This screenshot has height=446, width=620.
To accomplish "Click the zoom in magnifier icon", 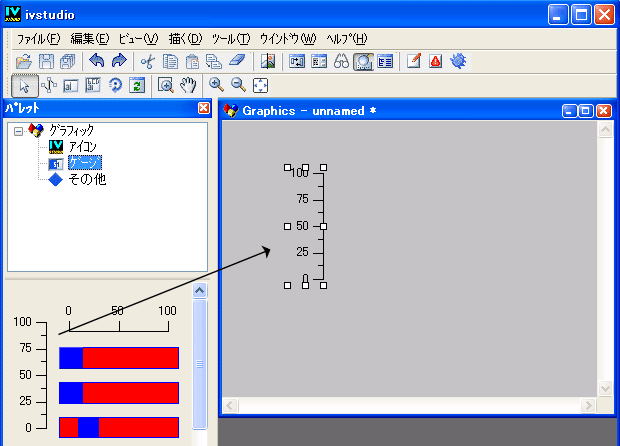I will tap(216, 86).
